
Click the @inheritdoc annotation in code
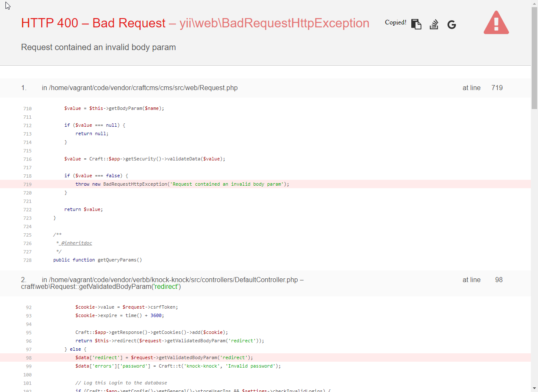coord(76,243)
